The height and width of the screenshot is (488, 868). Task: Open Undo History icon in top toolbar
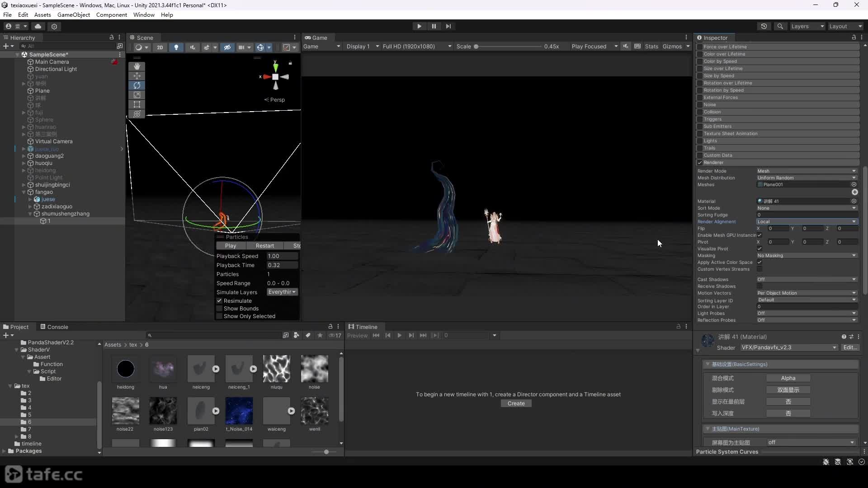coord(764,26)
